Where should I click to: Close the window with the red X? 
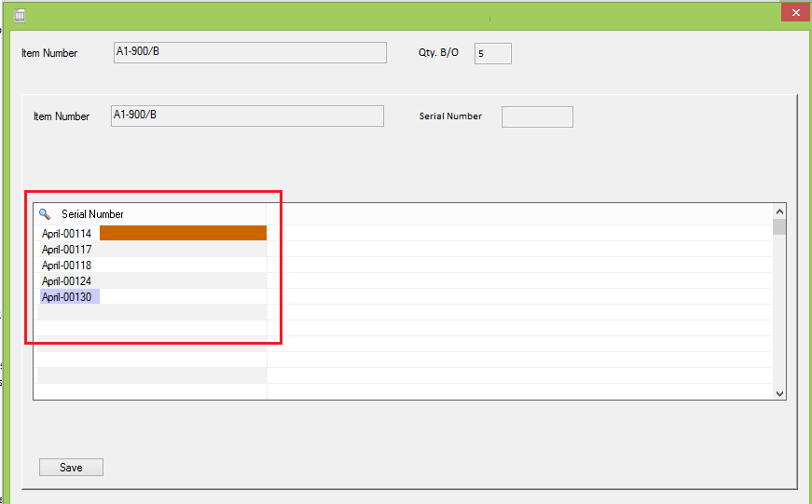pyautogui.click(x=794, y=12)
